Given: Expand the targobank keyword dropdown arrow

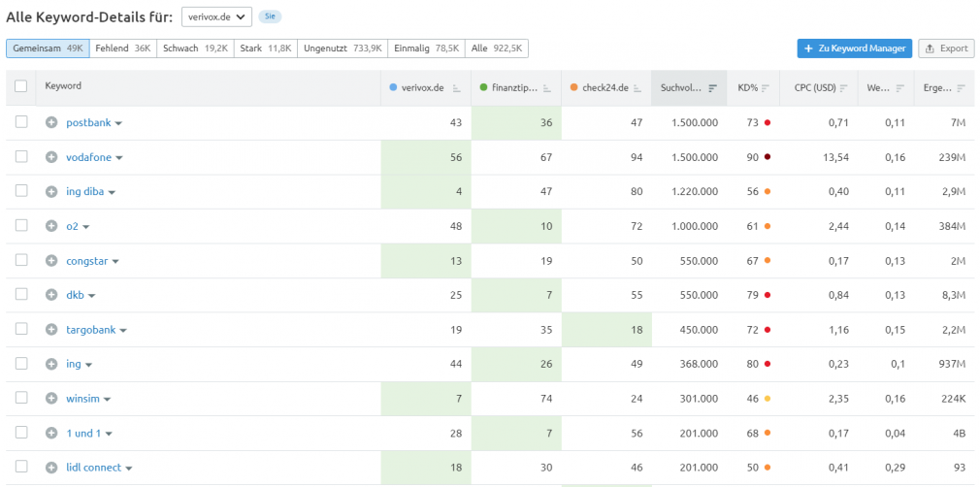Looking at the screenshot, I should (123, 330).
